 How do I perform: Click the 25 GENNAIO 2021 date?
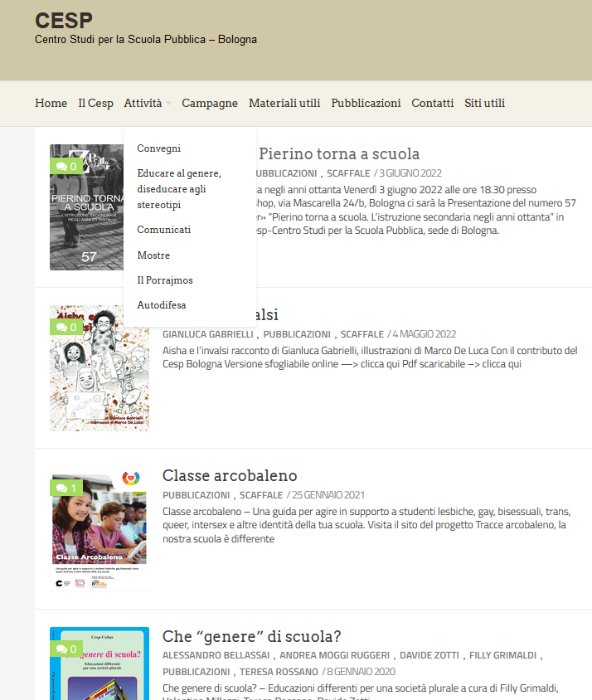pos(328,495)
